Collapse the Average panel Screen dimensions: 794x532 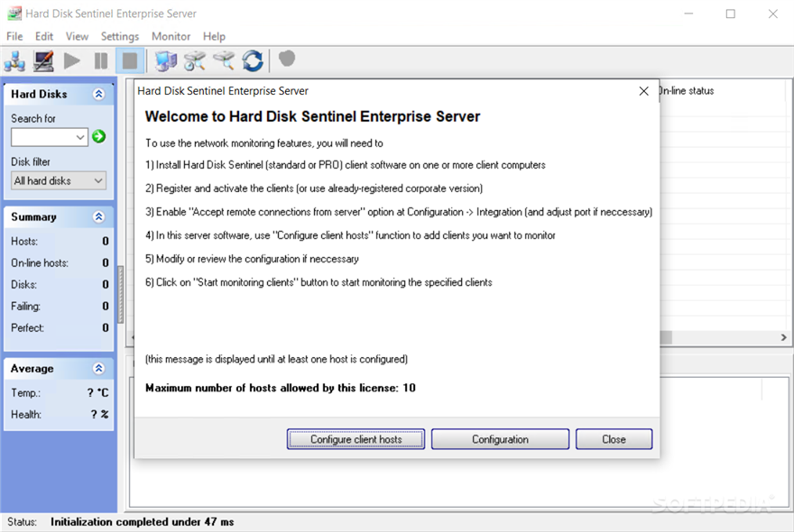[x=98, y=368]
